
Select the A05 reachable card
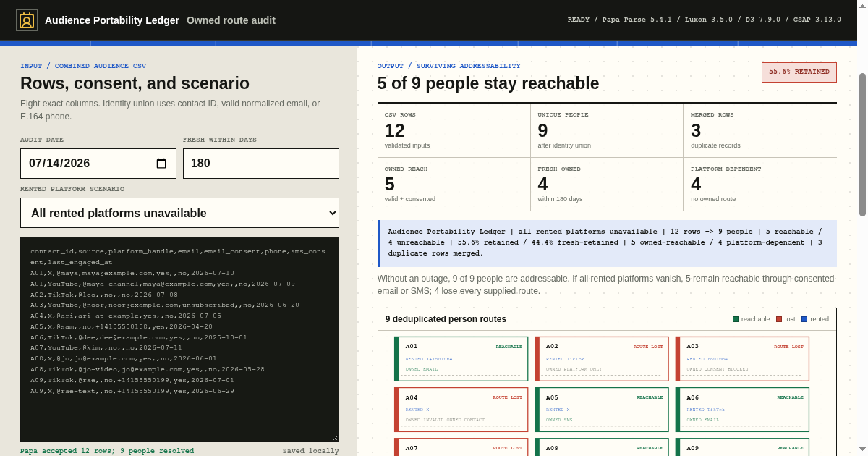pyautogui.click(x=602, y=410)
